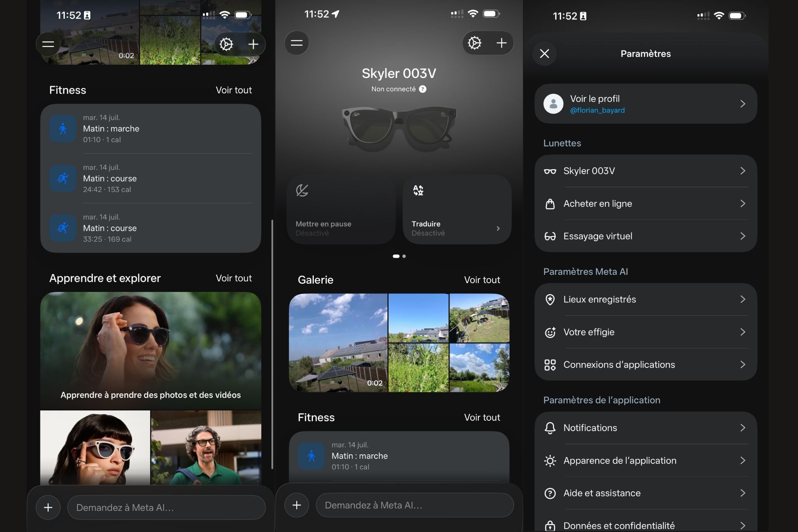Toggle the Mettre en pause card
This screenshot has height=532, width=798.
click(341, 209)
